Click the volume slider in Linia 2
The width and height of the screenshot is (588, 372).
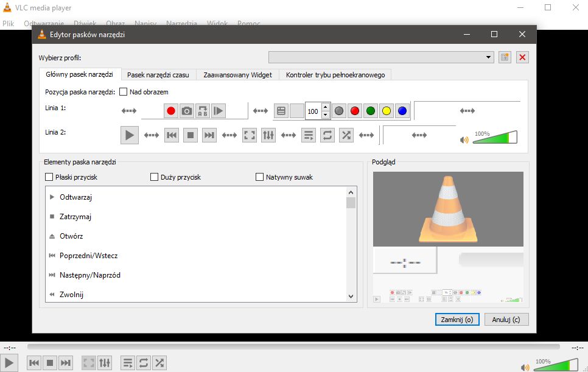point(495,137)
